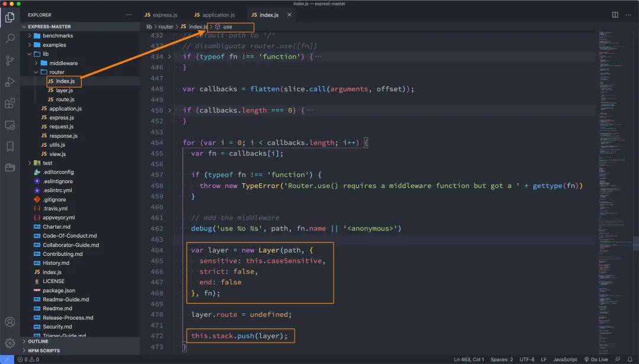Open the Source Control view
639x364 pixels.
(x=10, y=60)
